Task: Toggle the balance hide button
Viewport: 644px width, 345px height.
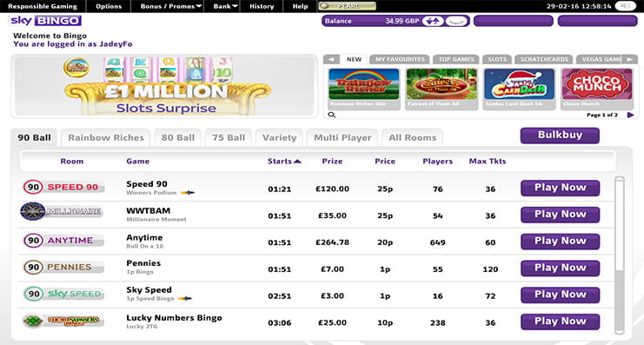Action: tap(456, 21)
